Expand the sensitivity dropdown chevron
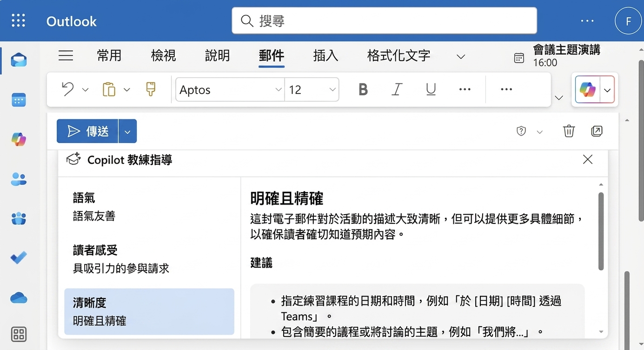This screenshot has width=644, height=350. click(539, 132)
